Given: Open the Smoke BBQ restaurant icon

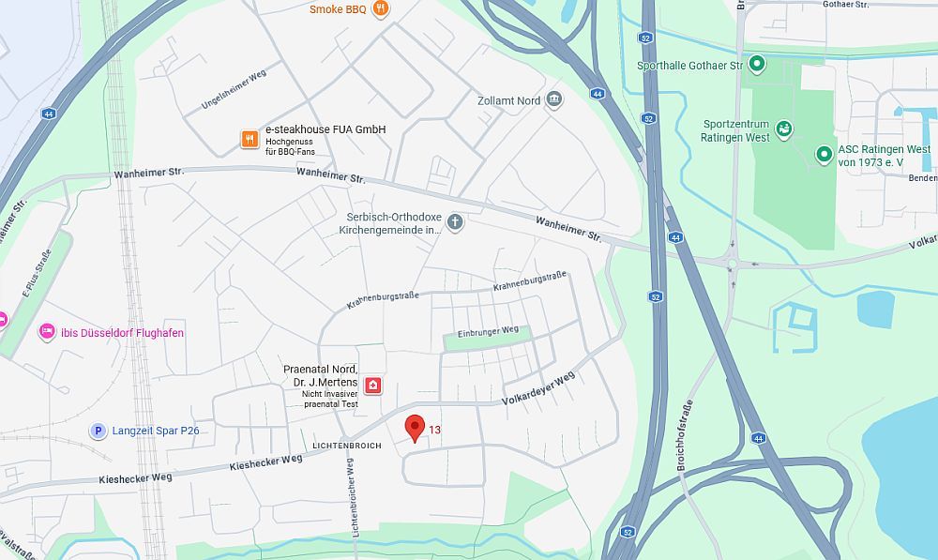Looking at the screenshot, I should 381,9.
